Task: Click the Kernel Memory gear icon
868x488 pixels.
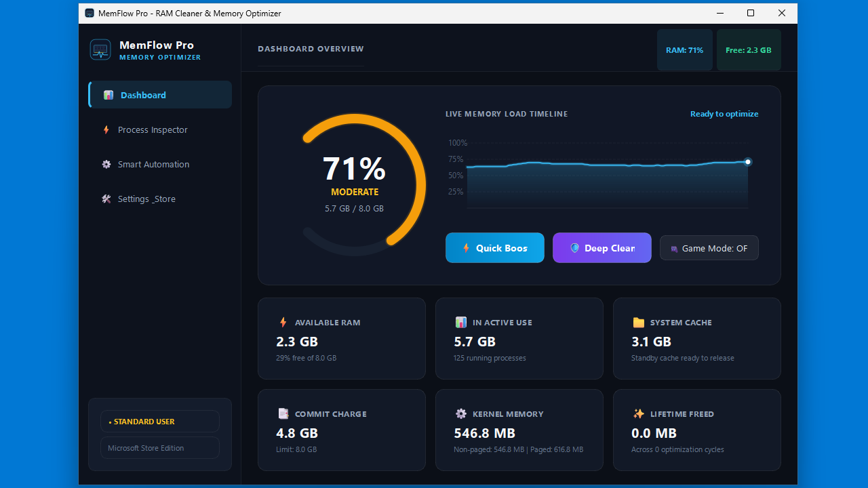Action: point(461,413)
